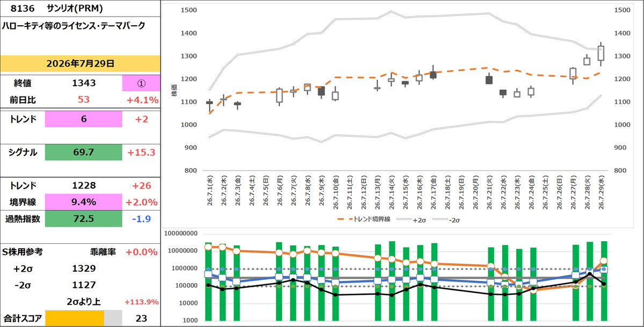This screenshot has width=644, height=327.
Task: Select the 26.7.24(金) date label
Action: (531, 192)
